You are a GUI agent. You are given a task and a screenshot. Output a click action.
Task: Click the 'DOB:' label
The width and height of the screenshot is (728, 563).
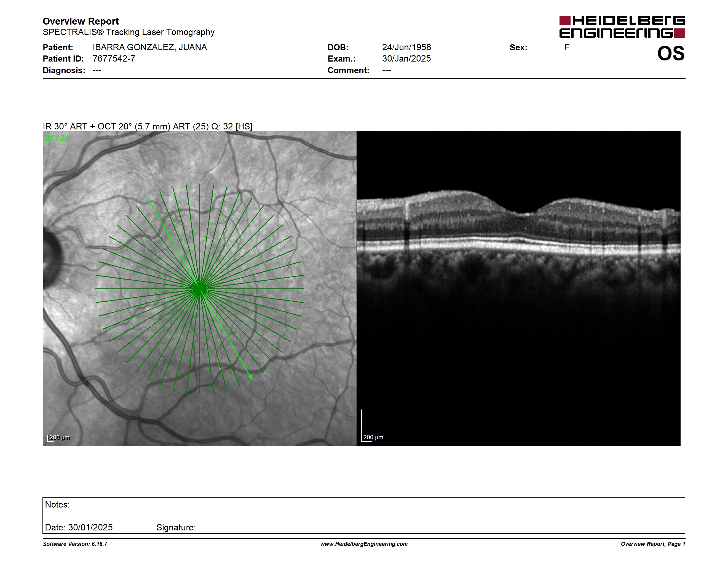tap(338, 47)
